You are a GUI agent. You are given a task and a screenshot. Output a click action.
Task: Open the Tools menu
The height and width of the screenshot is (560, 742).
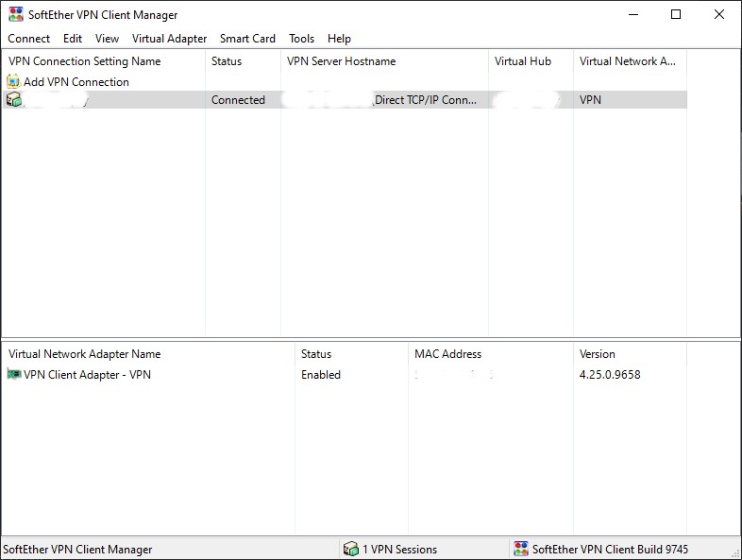(x=301, y=39)
